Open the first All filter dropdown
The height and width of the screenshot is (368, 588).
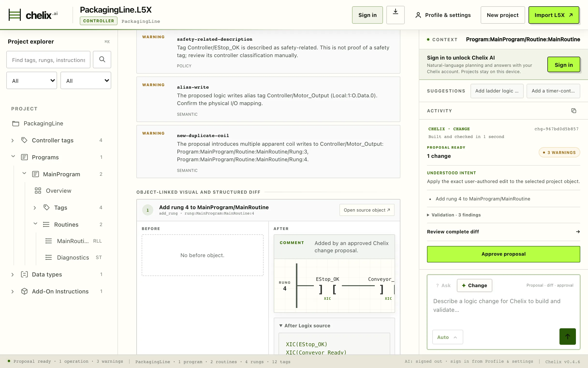click(32, 81)
